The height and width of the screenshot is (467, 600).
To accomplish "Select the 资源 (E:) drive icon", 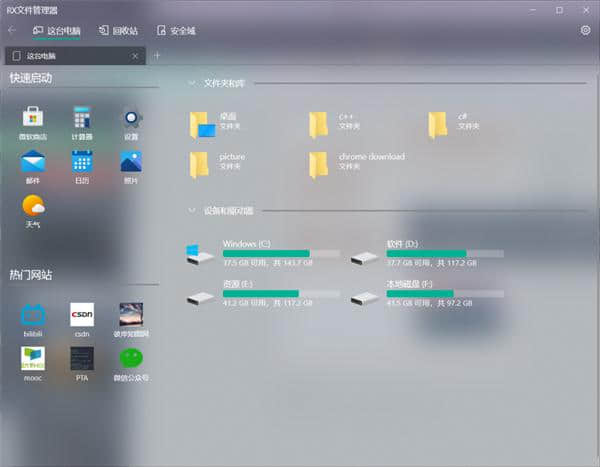I will coord(201,298).
